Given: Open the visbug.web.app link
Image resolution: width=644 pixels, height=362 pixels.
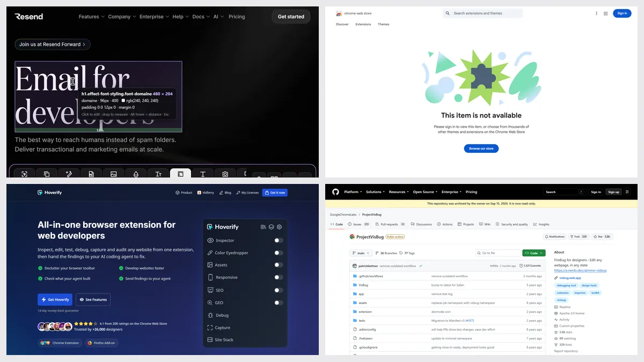Looking at the screenshot, I should tap(570, 278).
